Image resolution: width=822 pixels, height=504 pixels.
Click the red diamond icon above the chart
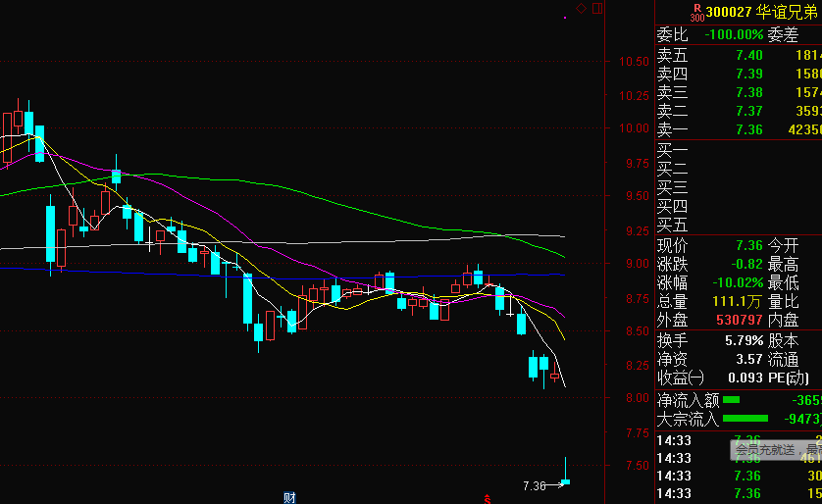coord(581,8)
